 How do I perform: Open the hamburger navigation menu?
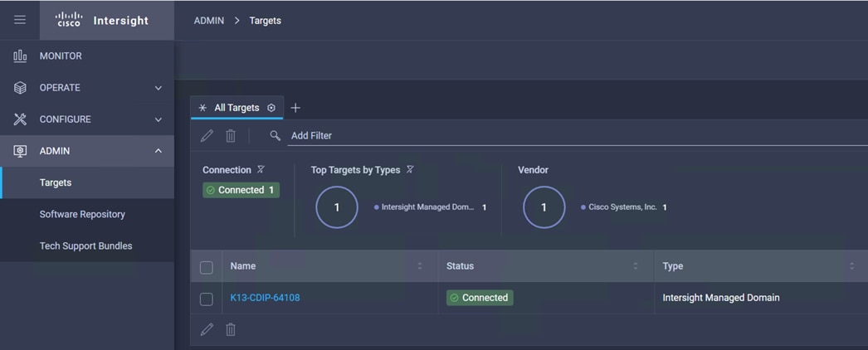click(x=20, y=20)
